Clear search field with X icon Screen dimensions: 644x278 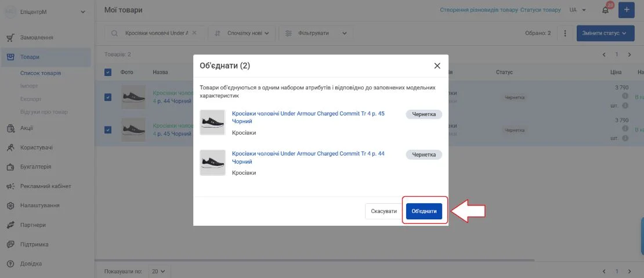pyautogui.click(x=194, y=33)
